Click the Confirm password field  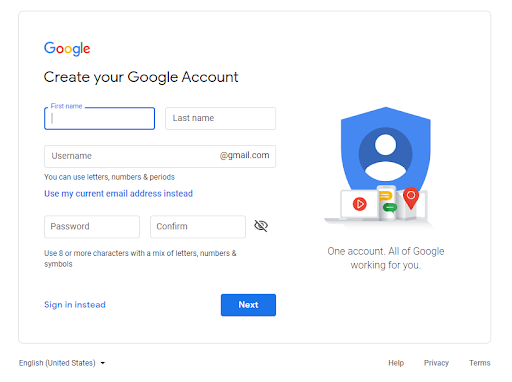pos(198,227)
